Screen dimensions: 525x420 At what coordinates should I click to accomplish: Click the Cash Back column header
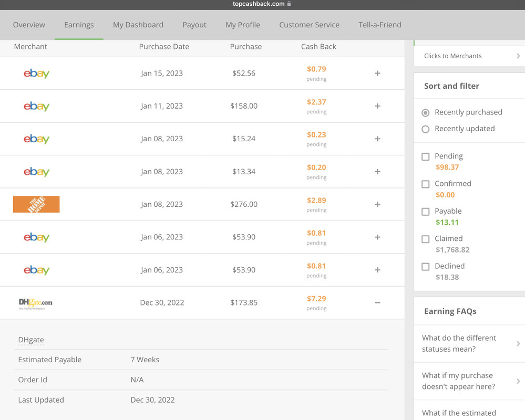pos(318,47)
